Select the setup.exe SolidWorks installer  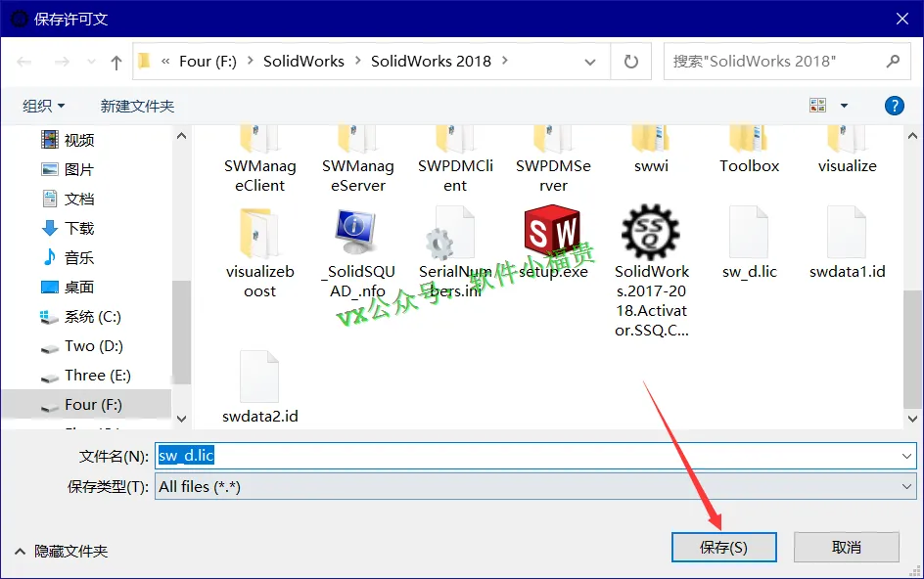(553, 243)
